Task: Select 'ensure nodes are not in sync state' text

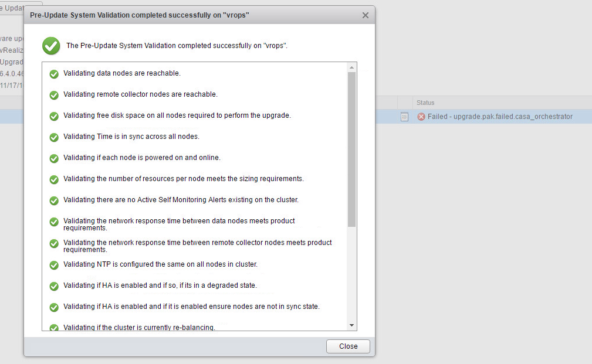Action: coord(191,307)
